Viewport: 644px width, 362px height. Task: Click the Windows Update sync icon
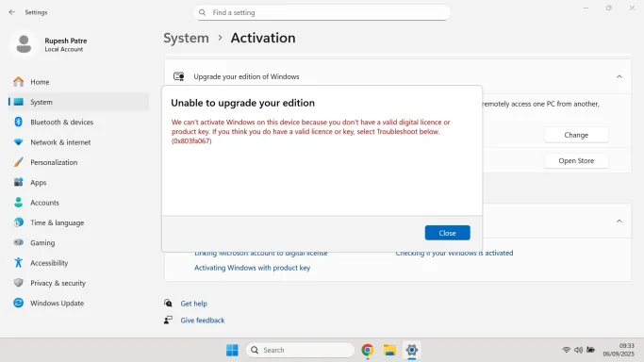pos(19,303)
